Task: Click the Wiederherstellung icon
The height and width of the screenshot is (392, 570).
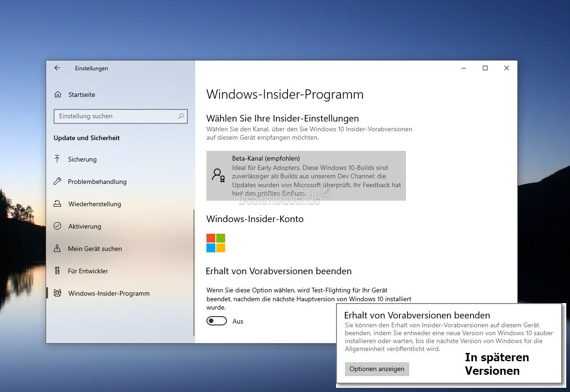Action: 57,204
